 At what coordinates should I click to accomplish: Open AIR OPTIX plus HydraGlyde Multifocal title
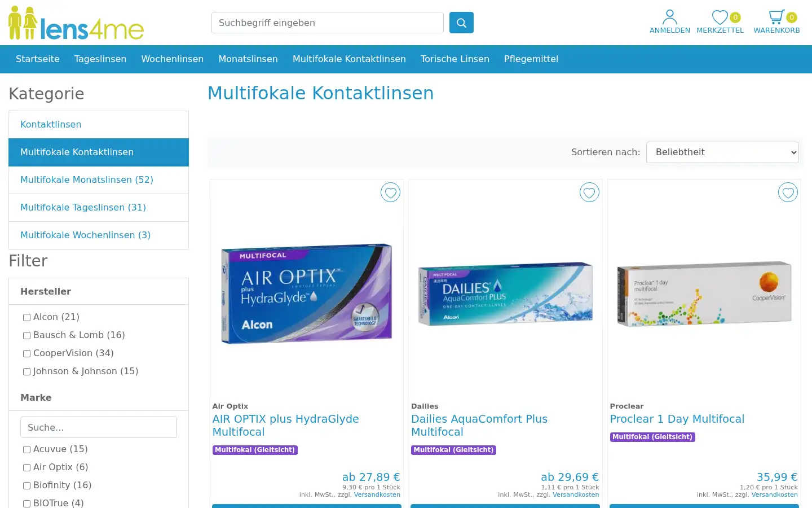pyautogui.click(x=285, y=426)
